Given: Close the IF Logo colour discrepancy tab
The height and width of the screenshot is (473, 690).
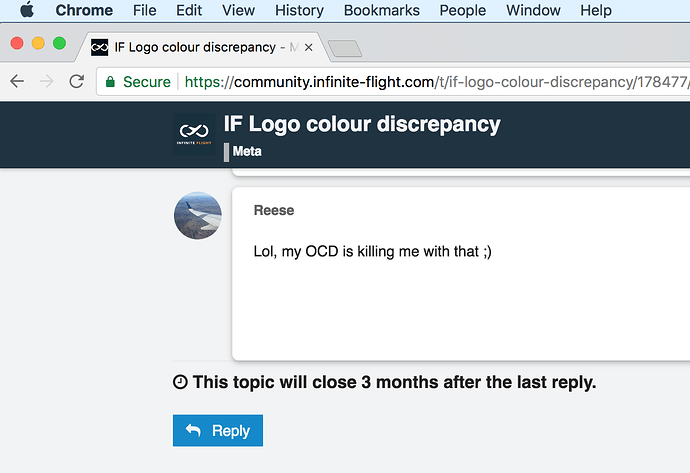Looking at the screenshot, I should (x=307, y=47).
